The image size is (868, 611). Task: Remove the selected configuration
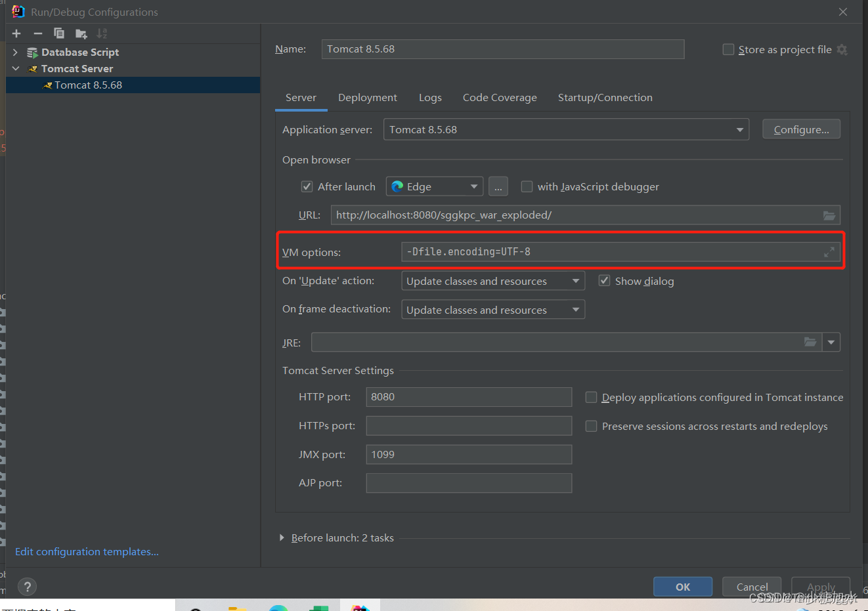point(37,33)
